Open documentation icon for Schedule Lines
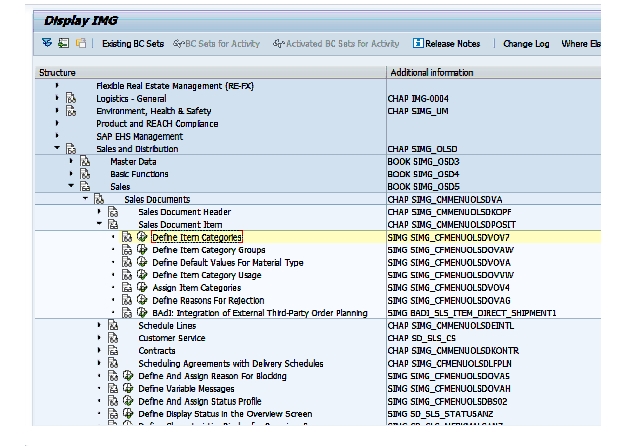This screenshot has width=625, height=446. coord(113,326)
